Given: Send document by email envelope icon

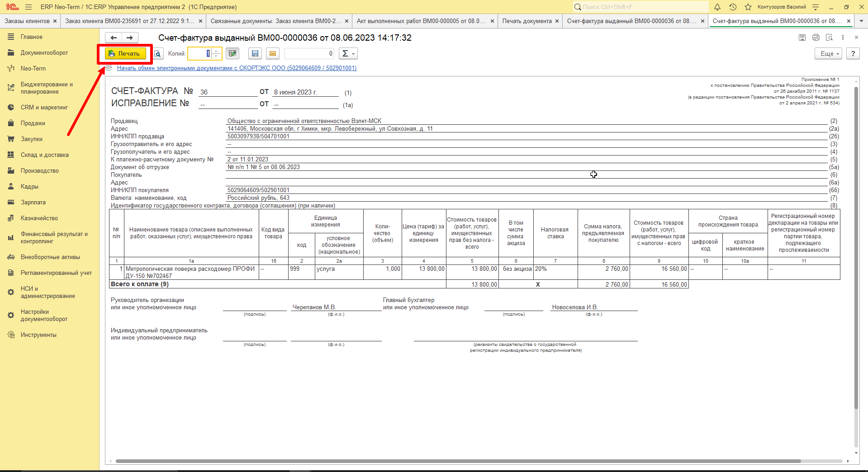Looking at the screenshot, I should (x=273, y=53).
